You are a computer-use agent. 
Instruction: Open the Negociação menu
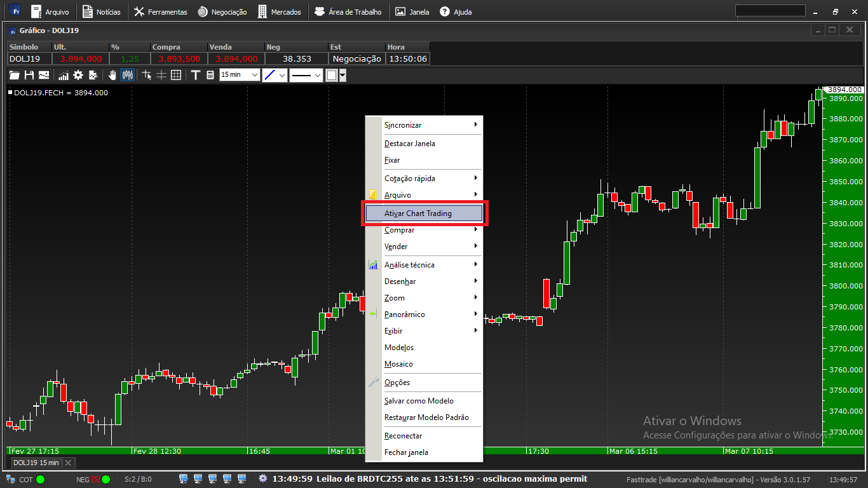[x=222, y=11]
